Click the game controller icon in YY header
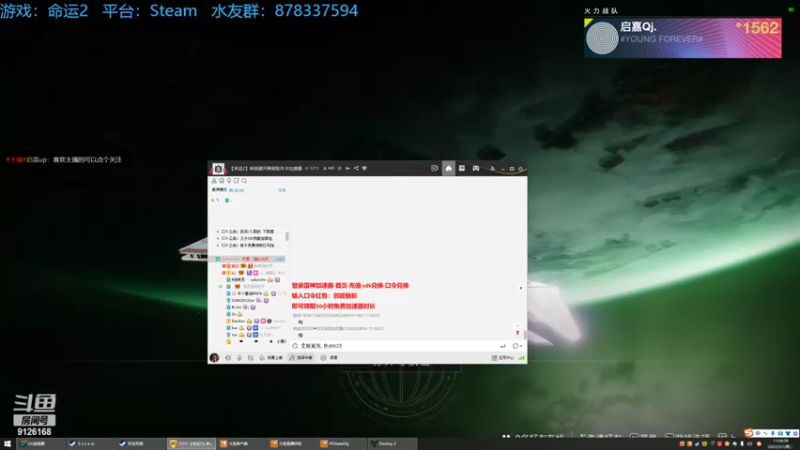Viewport: 800px width, 450px height. tap(476, 168)
